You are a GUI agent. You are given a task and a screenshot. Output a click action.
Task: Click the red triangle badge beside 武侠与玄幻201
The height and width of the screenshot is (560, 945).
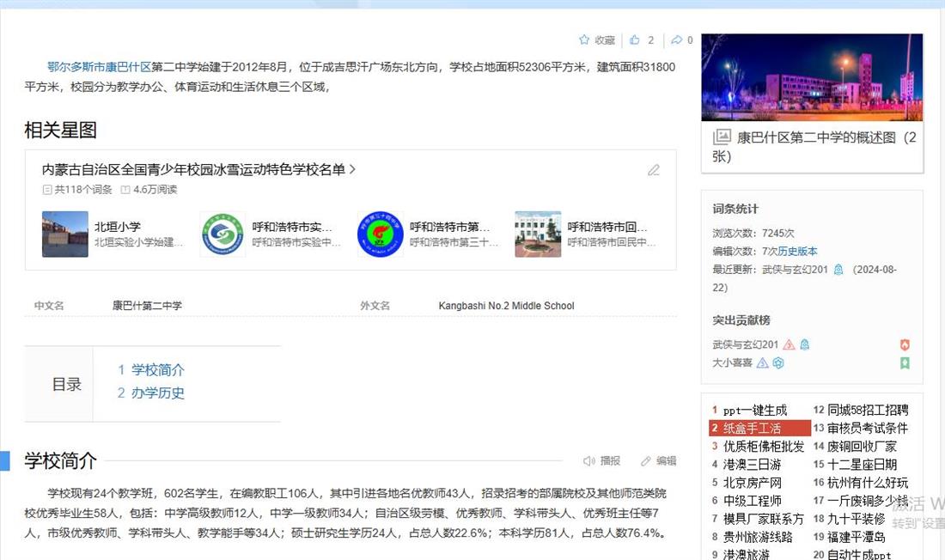pos(789,344)
